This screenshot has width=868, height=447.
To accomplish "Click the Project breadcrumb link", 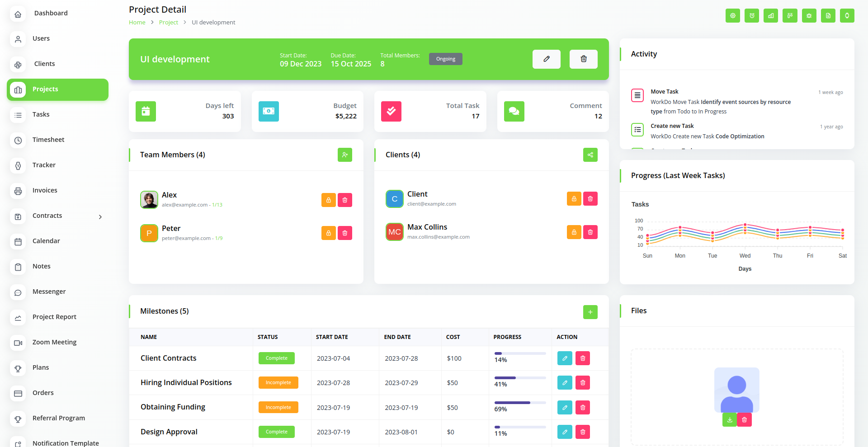I will click(x=168, y=23).
